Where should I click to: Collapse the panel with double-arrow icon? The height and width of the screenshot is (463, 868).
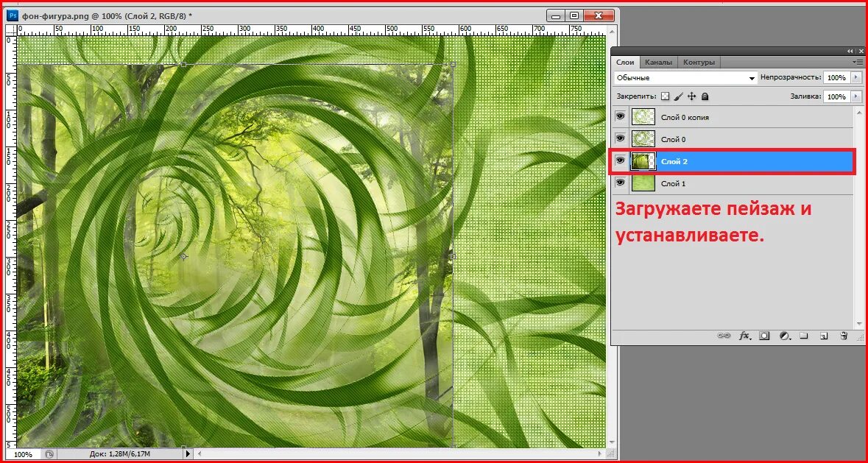[x=851, y=51]
